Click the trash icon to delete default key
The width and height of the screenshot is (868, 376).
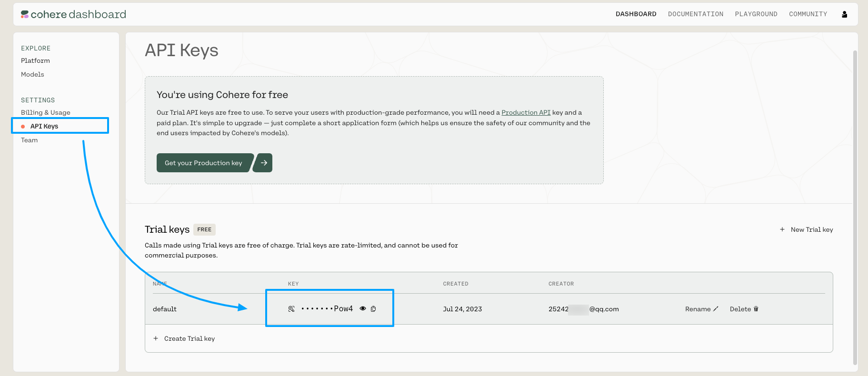point(756,309)
